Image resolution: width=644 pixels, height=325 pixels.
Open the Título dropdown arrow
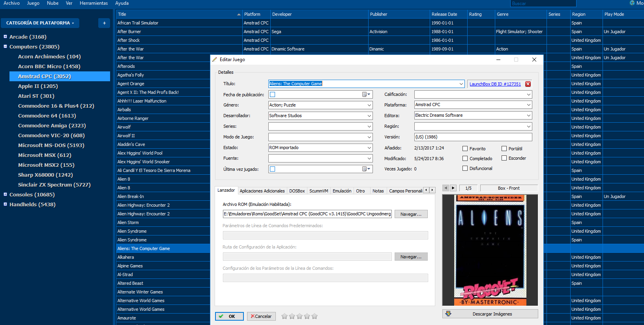pyautogui.click(x=461, y=84)
